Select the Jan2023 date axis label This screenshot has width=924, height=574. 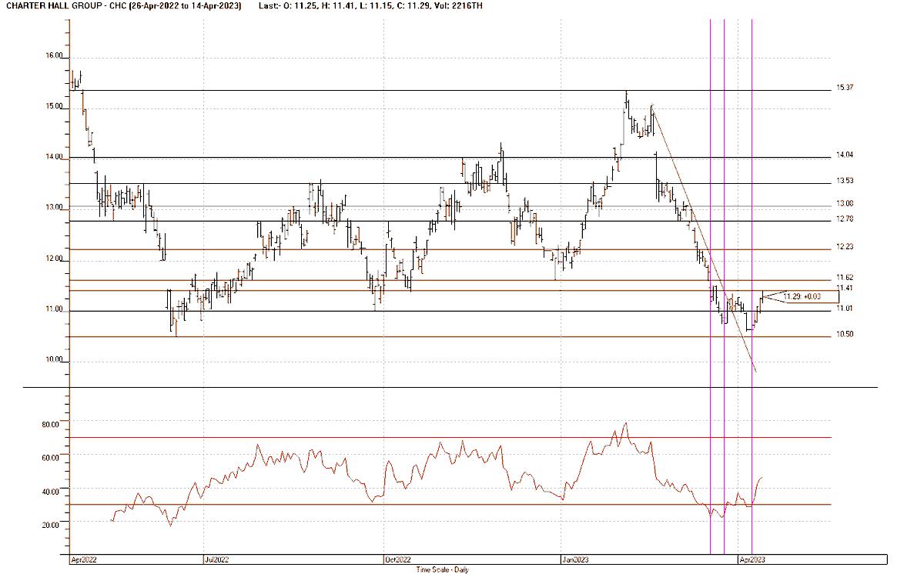[574, 560]
